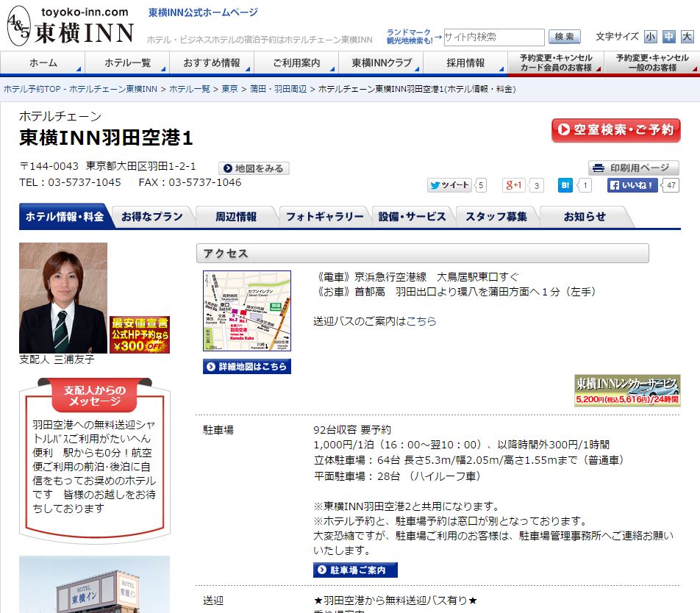Click the lowest price ¥300 OFF badge
The height and width of the screenshot is (613, 700).
(139, 334)
